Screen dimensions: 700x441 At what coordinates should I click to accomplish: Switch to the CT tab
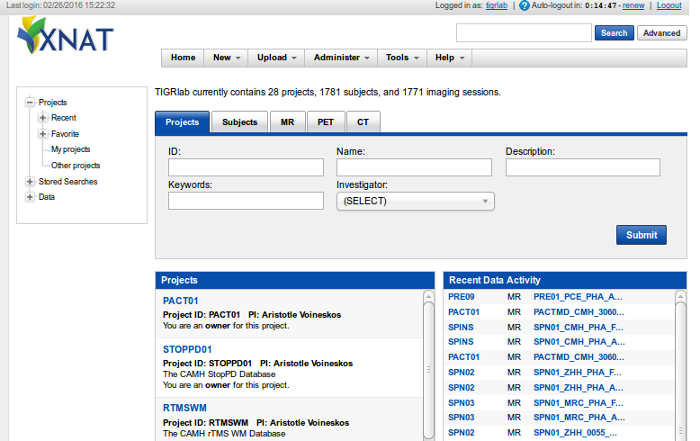click(363, 122)
